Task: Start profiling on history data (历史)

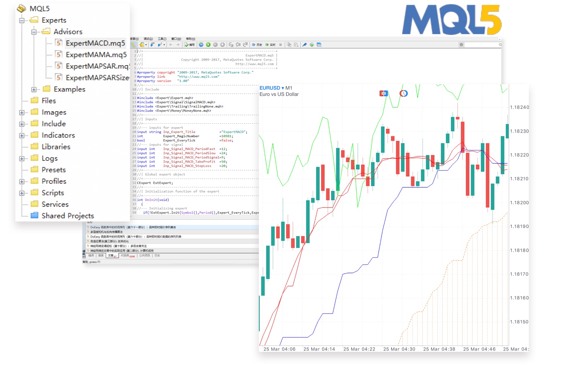Action: click(257, 45)
